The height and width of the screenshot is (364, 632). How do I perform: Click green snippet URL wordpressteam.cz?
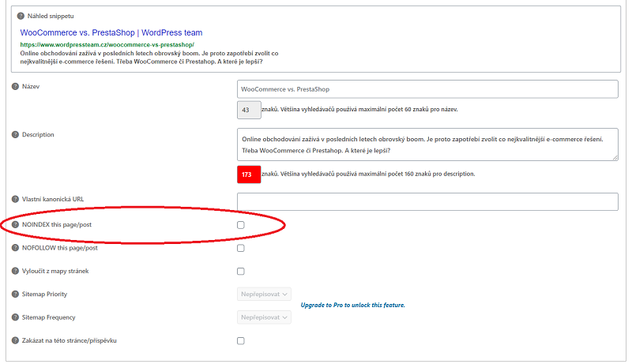pos(107,45)
